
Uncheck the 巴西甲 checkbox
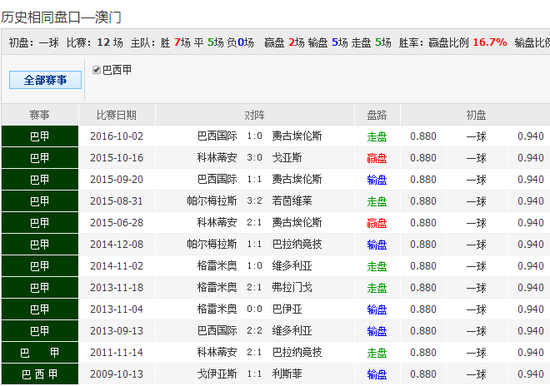96,70
